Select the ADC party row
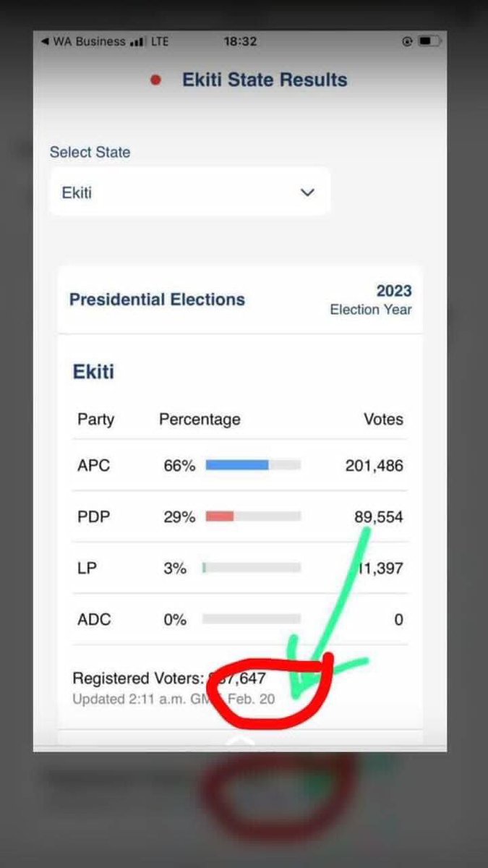This screenshot has width=488, height=868. click(x=240, y=619)
